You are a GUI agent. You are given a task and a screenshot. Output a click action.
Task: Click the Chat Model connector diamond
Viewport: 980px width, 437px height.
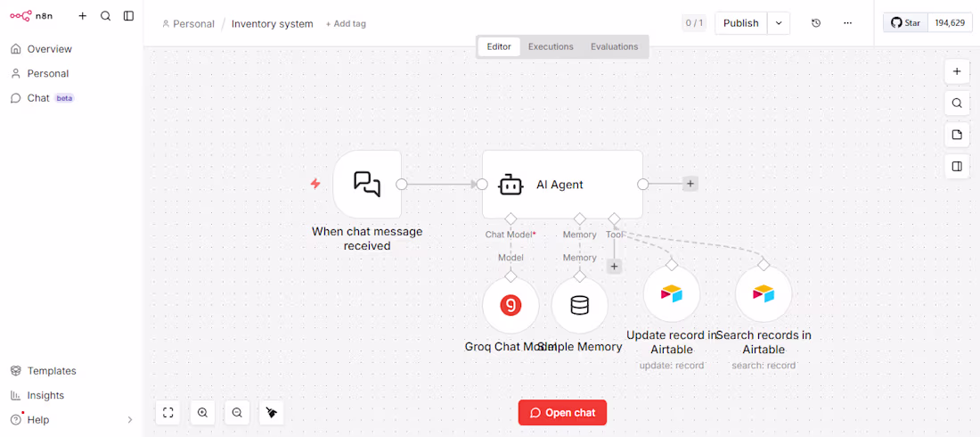click(x=510, y=218)
